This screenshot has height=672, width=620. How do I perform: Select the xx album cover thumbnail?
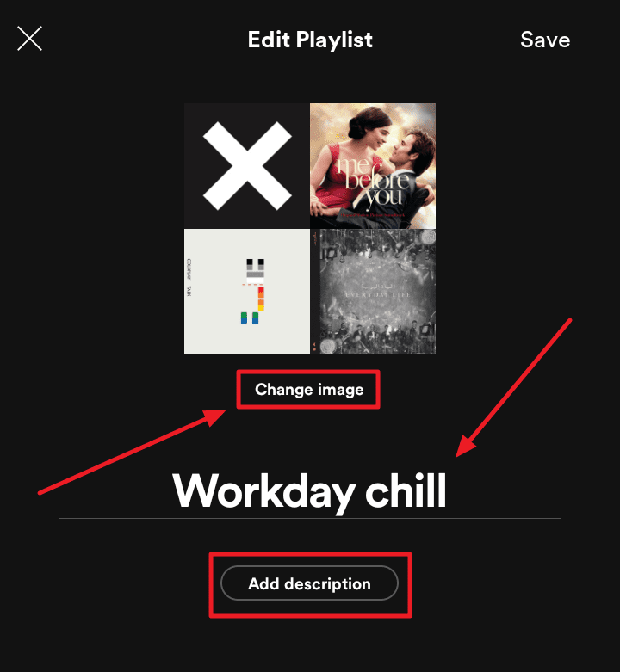[x=247, y=166]
